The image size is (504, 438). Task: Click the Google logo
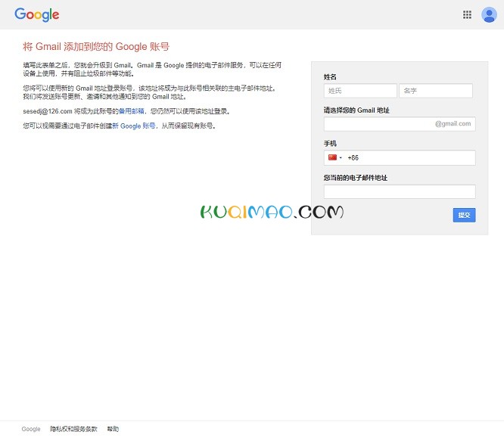pos(36,15)
